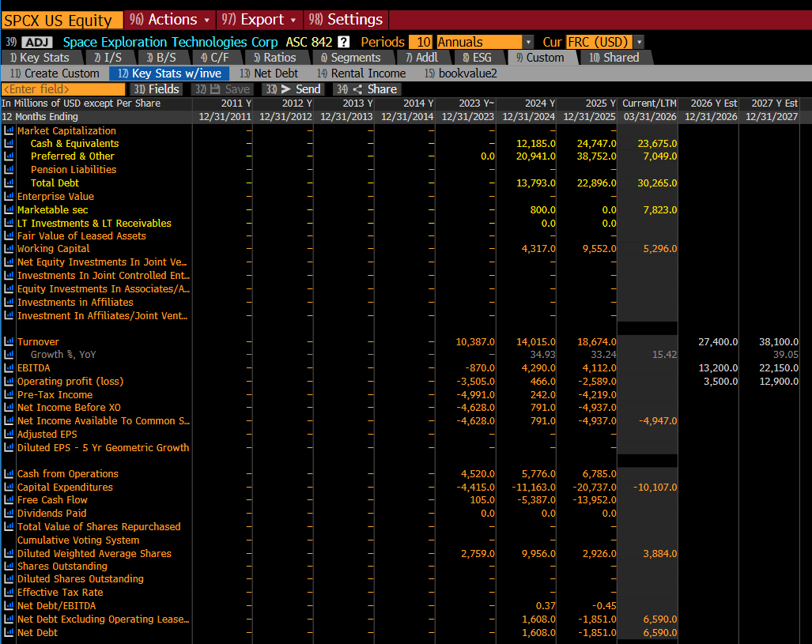812x644 pixels.
Task: Open chart icon for Market Capitalization row
Action: pyautogui.click(x=9, y=130)
